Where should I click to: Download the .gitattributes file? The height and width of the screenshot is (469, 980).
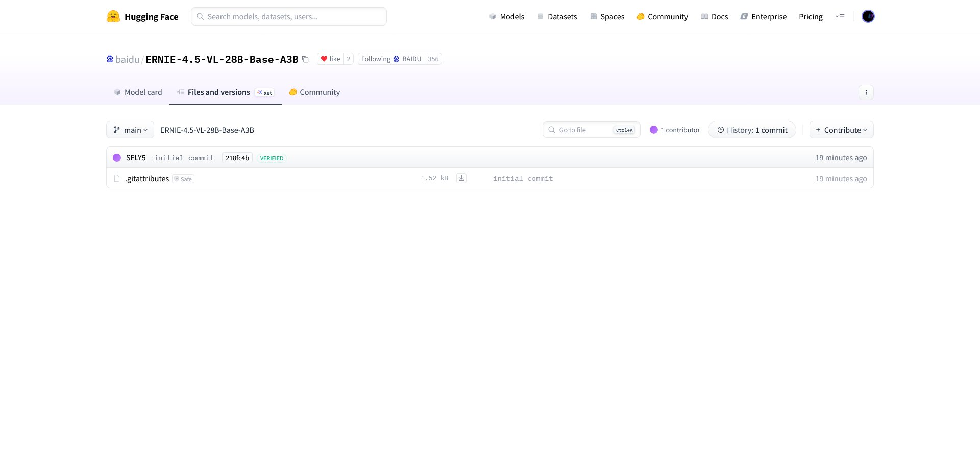(x=461, y=178)
